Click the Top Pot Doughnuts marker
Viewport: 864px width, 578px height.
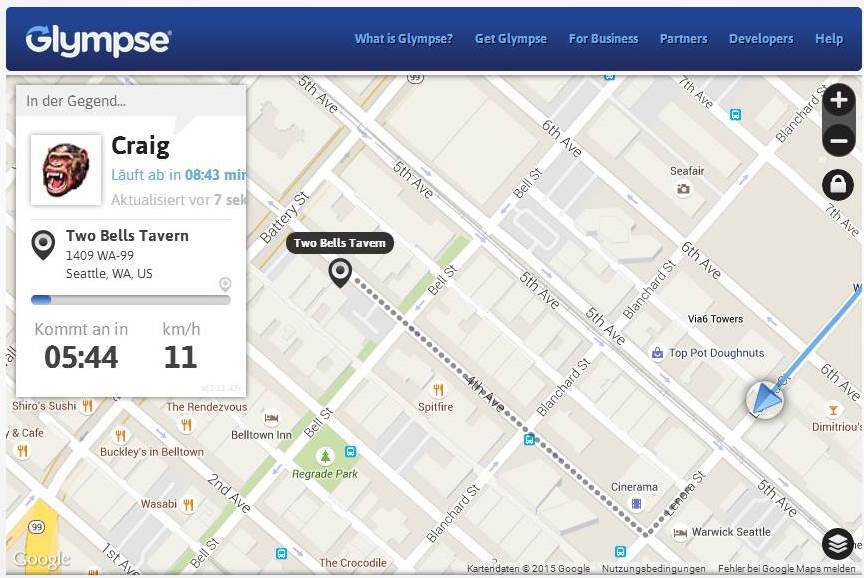point(657,353)
